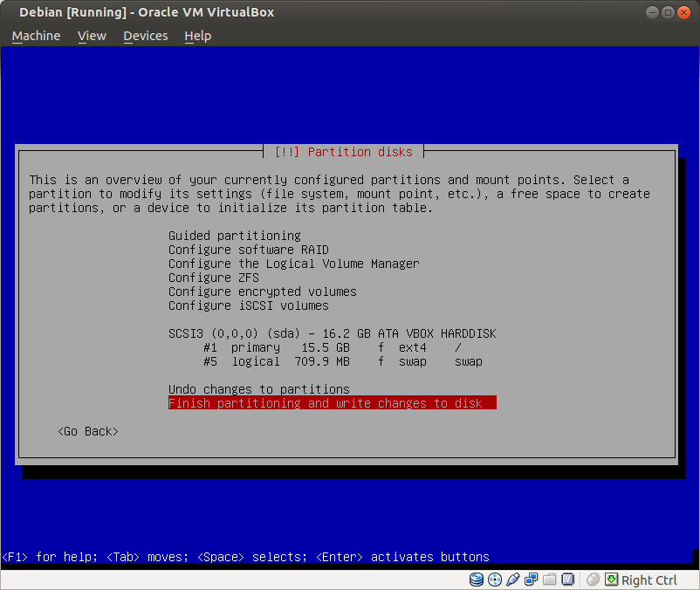Select Finish partitioning and write changes to disk
This screenshot has width=700, height=590.
[332, 403]
